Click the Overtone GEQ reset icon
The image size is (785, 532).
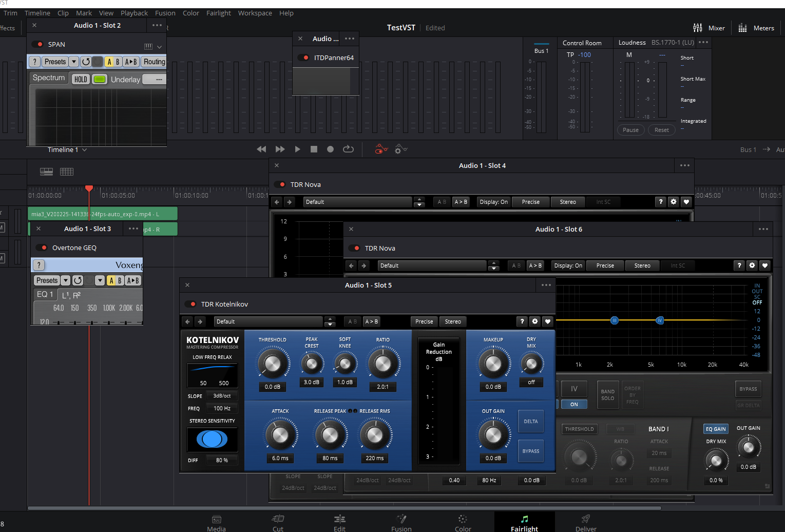[78, 280]
